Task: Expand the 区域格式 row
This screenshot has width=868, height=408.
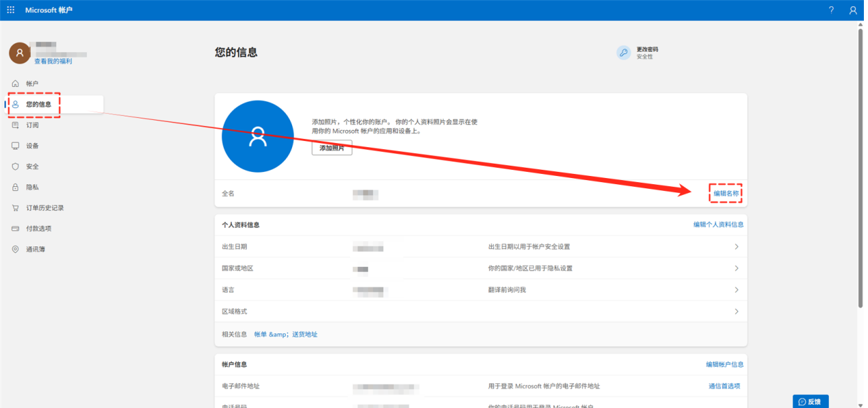Action: click(737, 311)
